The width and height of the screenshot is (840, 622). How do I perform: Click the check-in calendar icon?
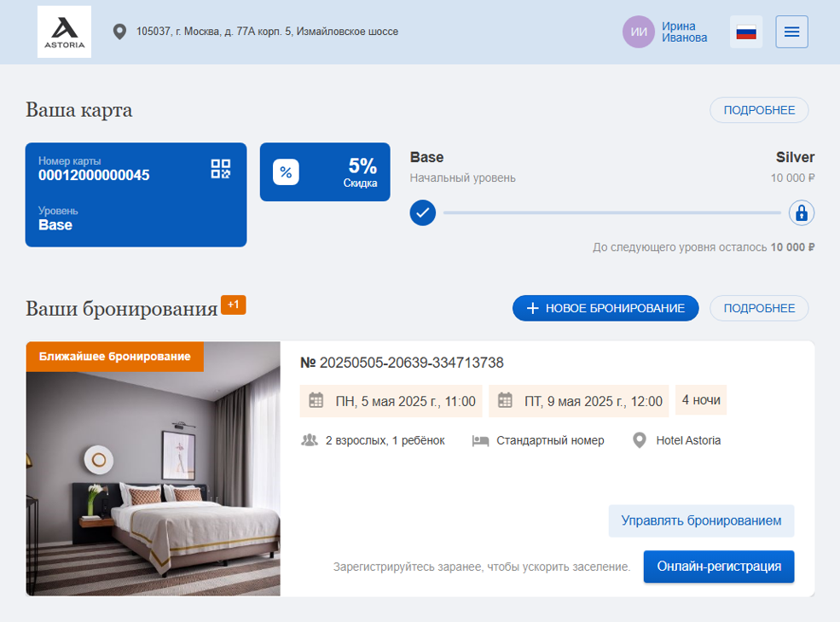316,400
